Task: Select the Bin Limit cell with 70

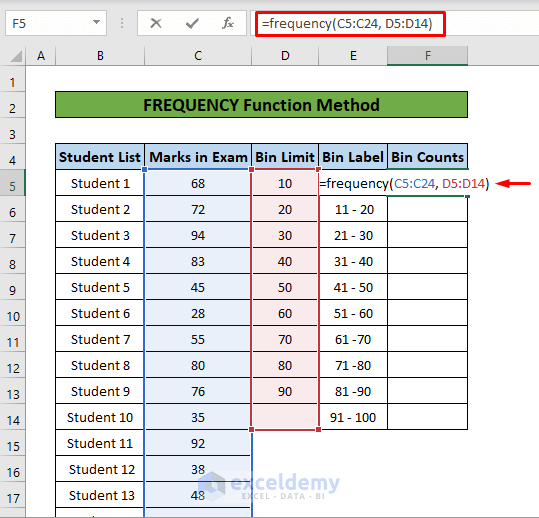Action: (285, 340)
